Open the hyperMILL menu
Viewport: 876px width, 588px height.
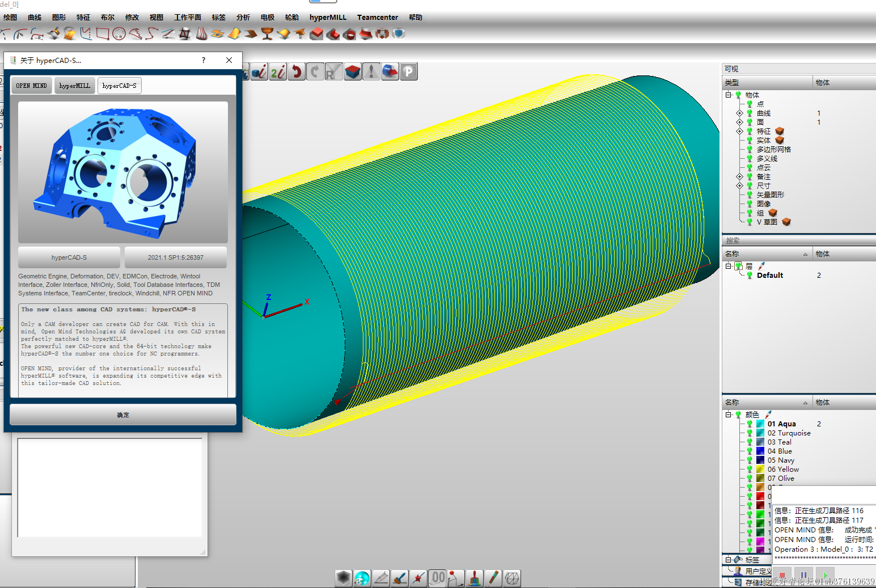[328, 18]
